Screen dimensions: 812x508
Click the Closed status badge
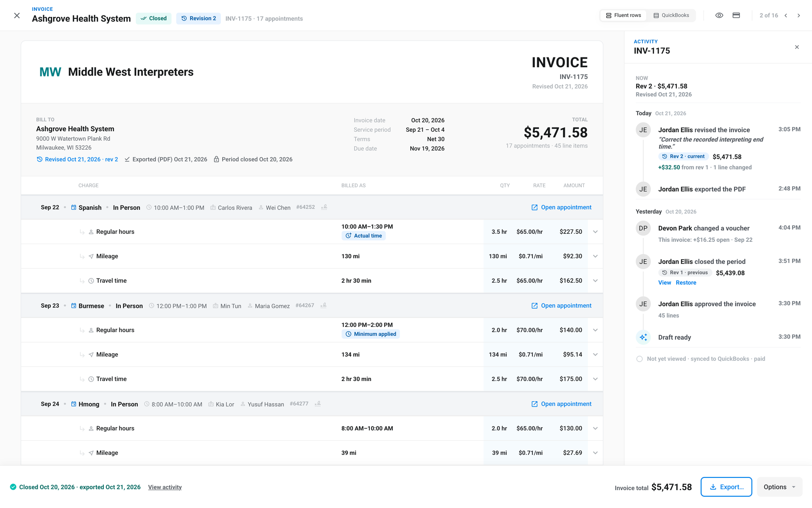(154, 18)
